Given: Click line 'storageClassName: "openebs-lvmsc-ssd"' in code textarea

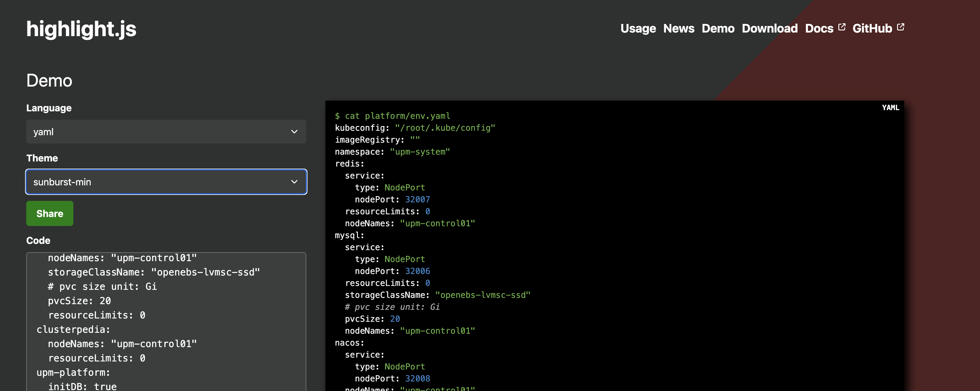Looking at the screenshot, I should [154, 272].
